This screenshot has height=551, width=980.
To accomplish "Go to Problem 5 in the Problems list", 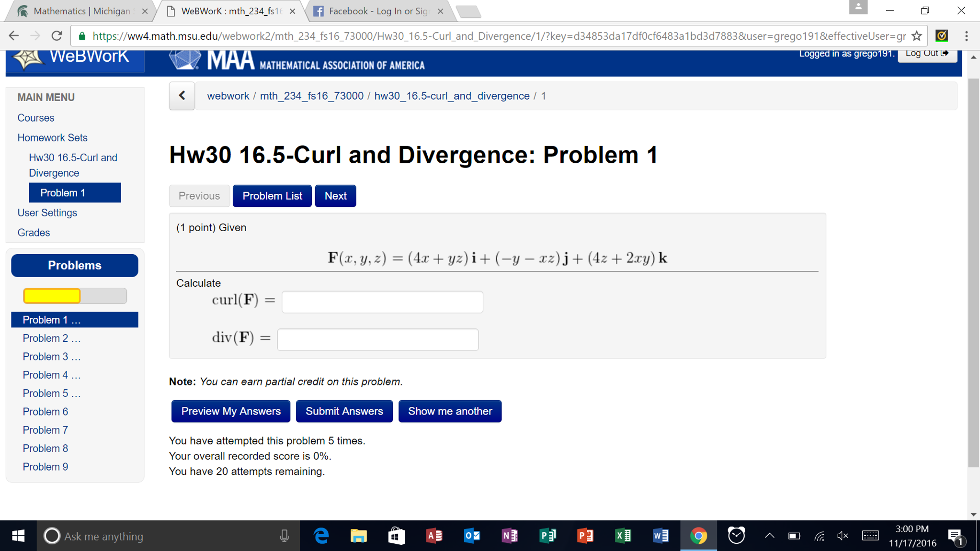I will coord(52,394).
